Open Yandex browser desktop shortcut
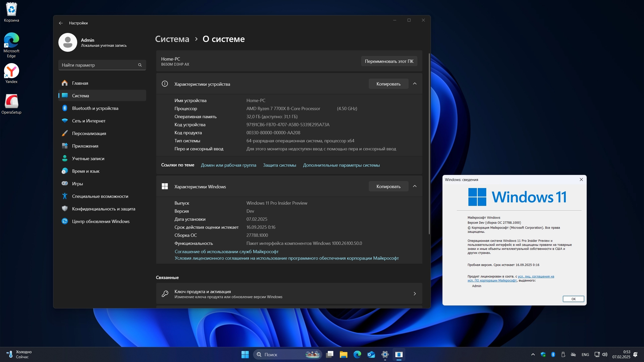 [11, 73]
